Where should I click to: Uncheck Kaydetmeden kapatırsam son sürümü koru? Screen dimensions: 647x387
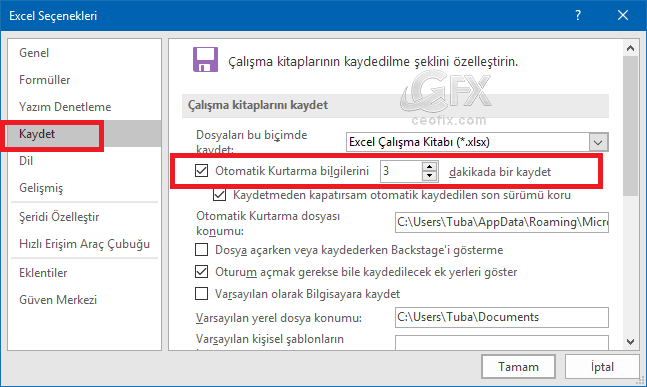tap(220, 195)
